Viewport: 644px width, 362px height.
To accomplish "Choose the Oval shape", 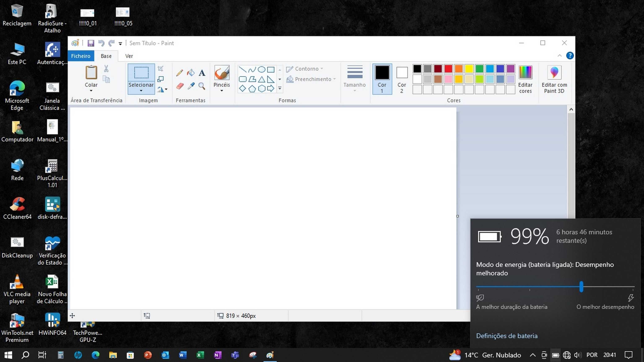I will coord(261,70).
